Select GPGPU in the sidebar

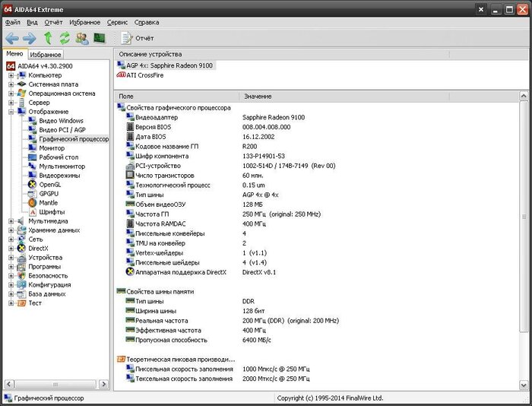tap(49, 194)
